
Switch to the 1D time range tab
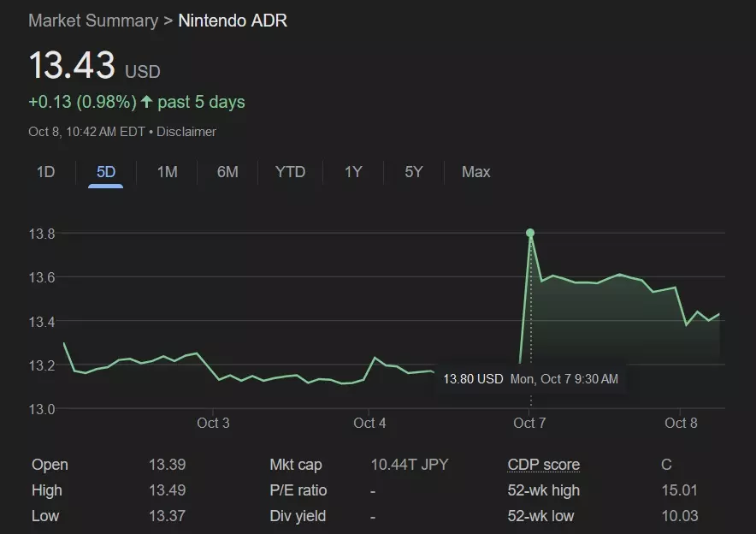(x=45, y=172)
